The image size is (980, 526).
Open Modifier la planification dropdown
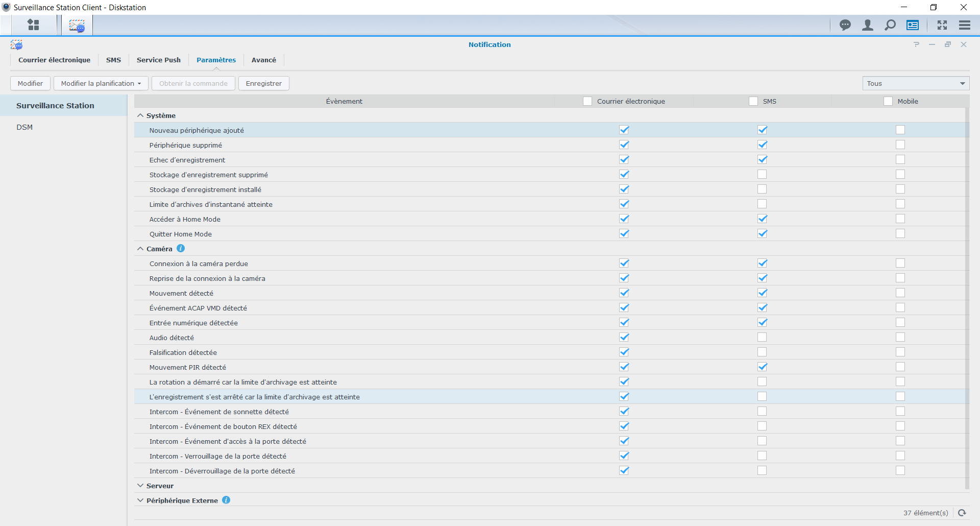pos(101,83)
